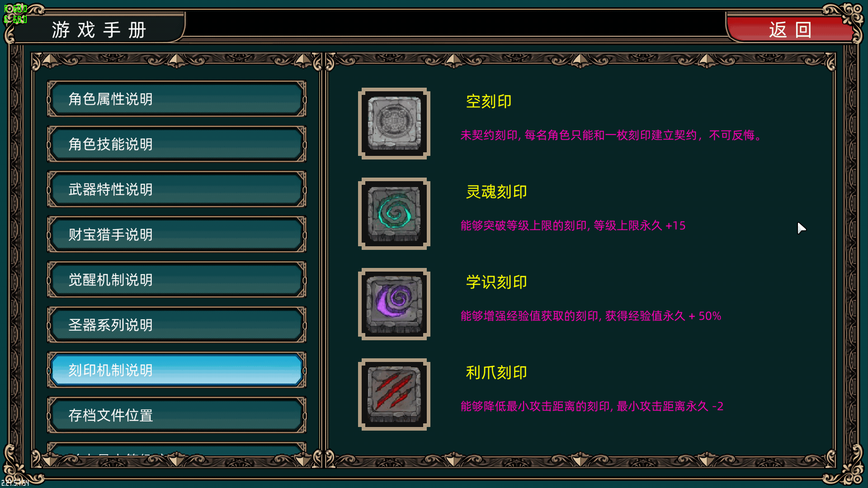Open the 圣器系列说明 section

coord(177,325)
